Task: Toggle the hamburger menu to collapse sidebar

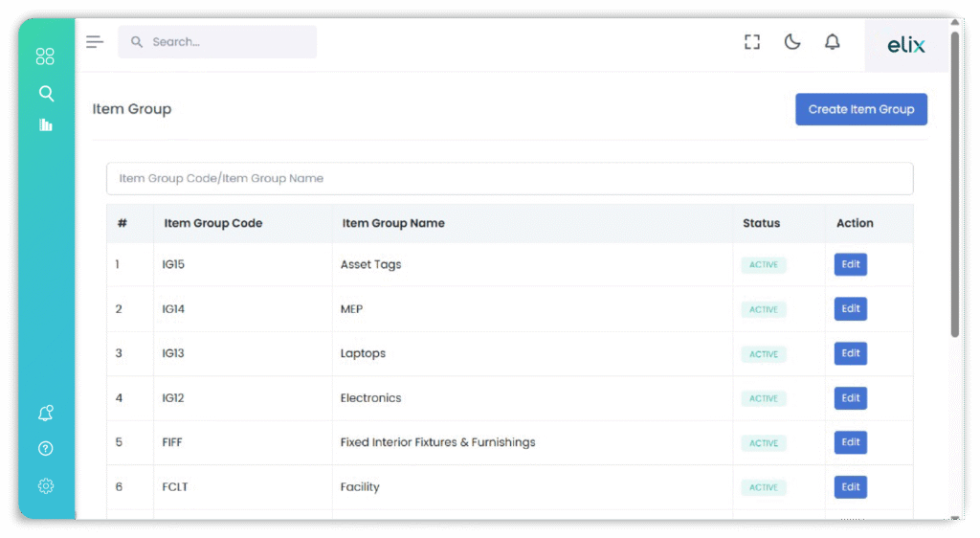Action: [94, 41]
